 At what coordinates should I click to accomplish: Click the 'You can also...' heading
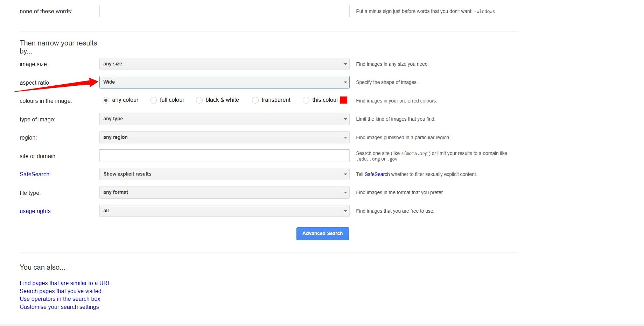(x=42, y=267)
